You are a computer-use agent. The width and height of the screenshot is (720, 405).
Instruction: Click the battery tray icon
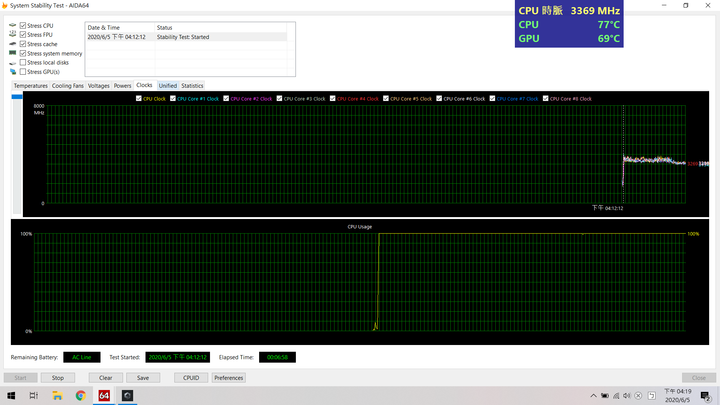(605, 396)
